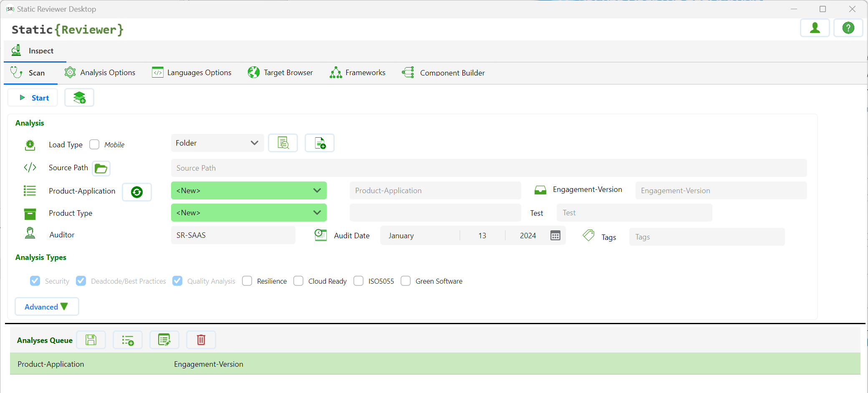Open the Frameworks tab

[358, 73]
